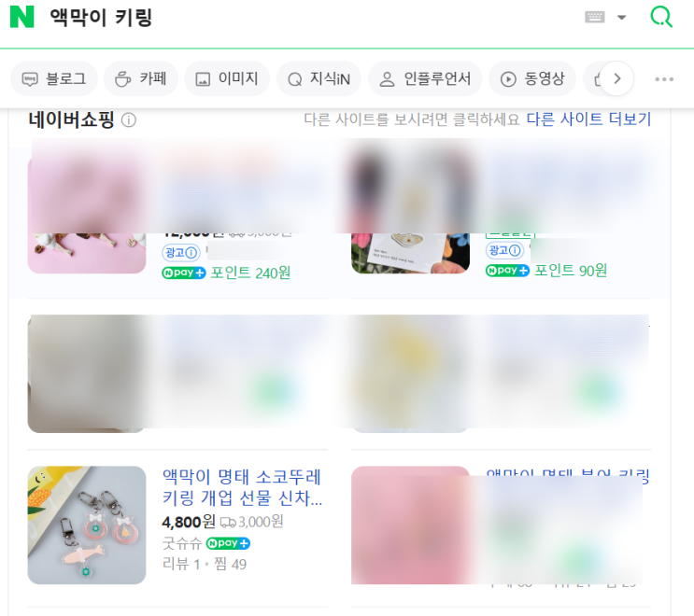694x616 pixels.
Task: Click the green search magnifier icon
Action: 661,17
